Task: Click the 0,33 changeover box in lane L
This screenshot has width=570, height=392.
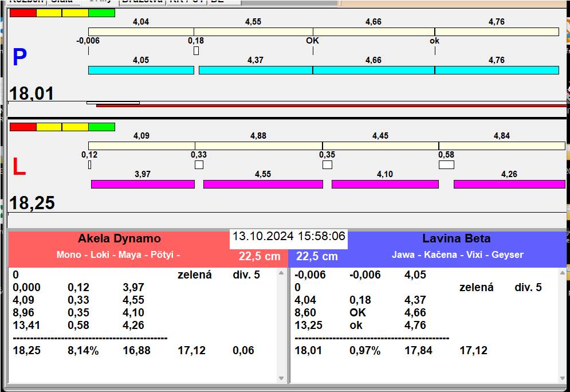Action: (199, 165)
